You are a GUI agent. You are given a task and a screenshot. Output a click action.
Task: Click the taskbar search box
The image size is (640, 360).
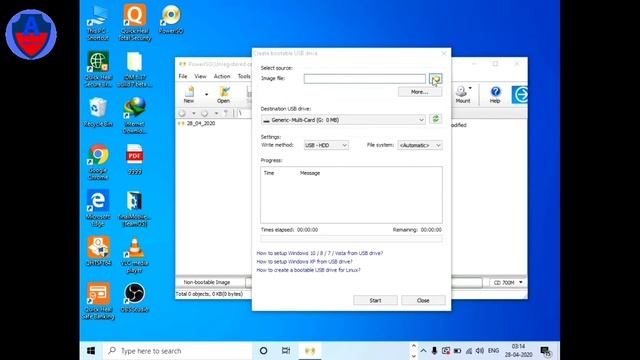177,351
